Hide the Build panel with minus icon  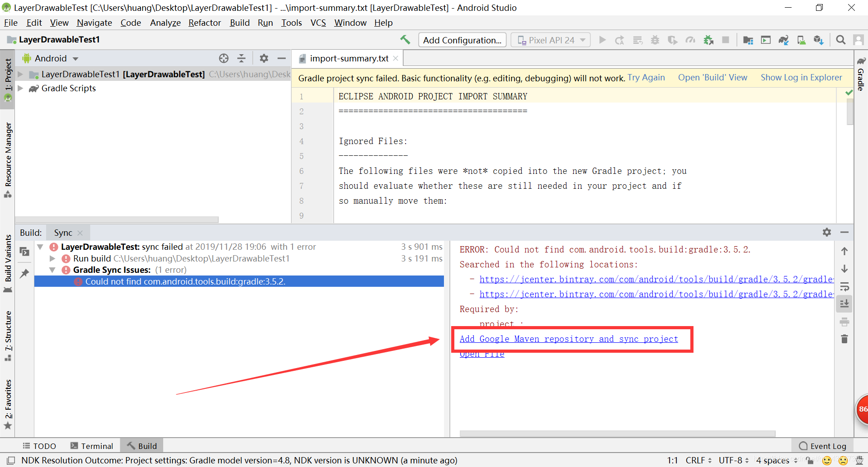pyautogui.click(x=844, y=232)
